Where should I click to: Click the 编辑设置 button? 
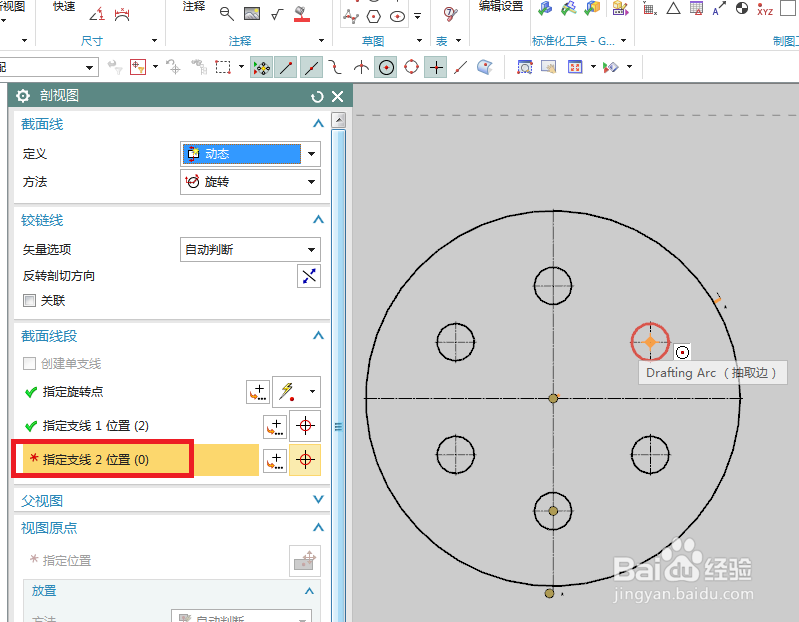(501, 6)
